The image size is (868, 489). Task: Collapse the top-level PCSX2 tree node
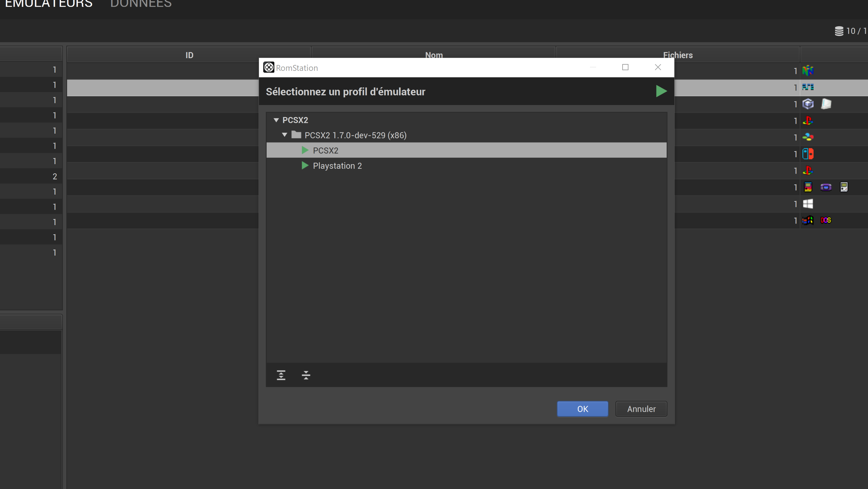tap(276, 120)
